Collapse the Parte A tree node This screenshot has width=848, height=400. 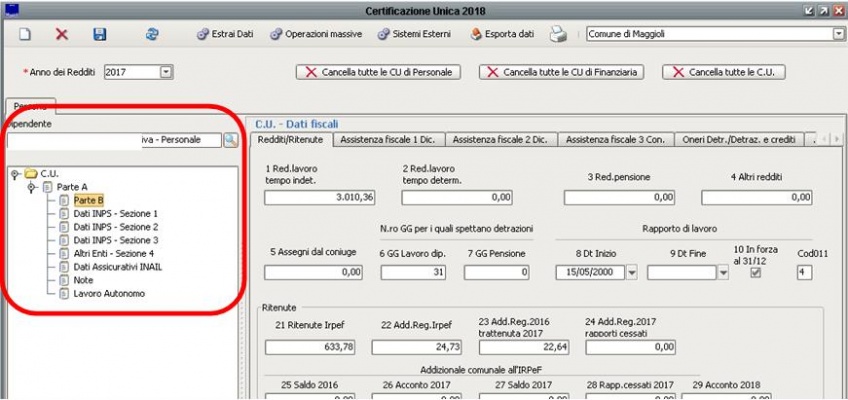31,187
